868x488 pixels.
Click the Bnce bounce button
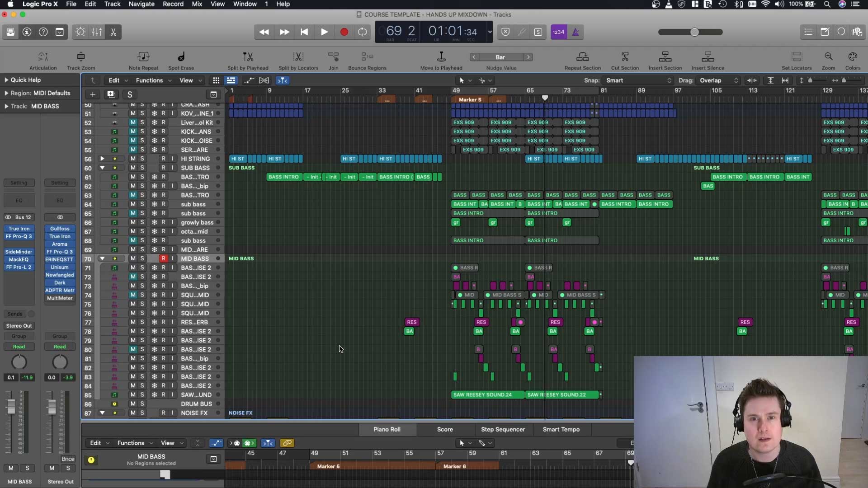click(68, 459)
